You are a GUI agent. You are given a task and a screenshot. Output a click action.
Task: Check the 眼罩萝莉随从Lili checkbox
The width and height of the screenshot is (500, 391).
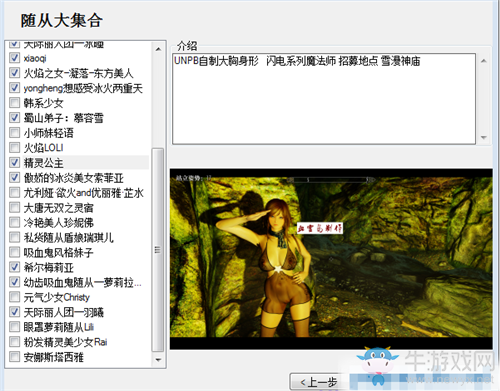click(x=14, y=327)
